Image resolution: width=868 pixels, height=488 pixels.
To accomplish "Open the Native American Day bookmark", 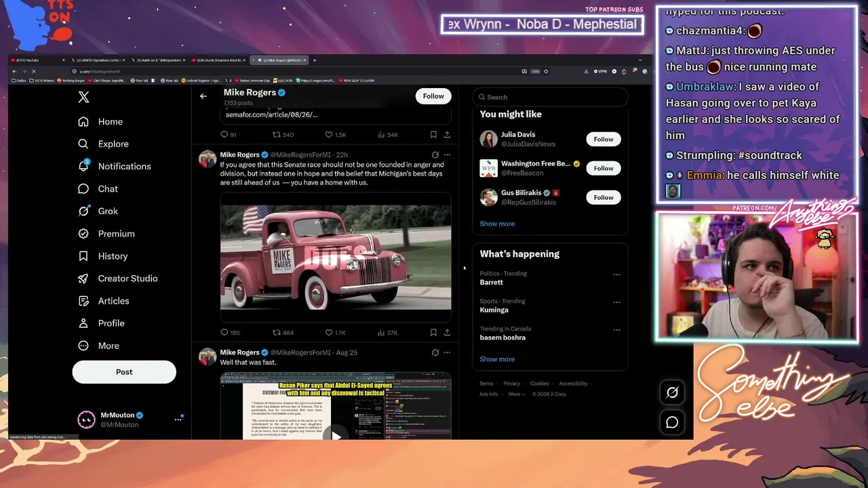I will pos(251,81).
